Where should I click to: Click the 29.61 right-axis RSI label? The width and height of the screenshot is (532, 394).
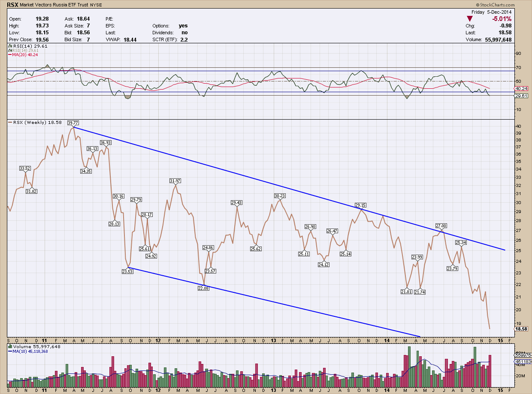coord(521,96)
